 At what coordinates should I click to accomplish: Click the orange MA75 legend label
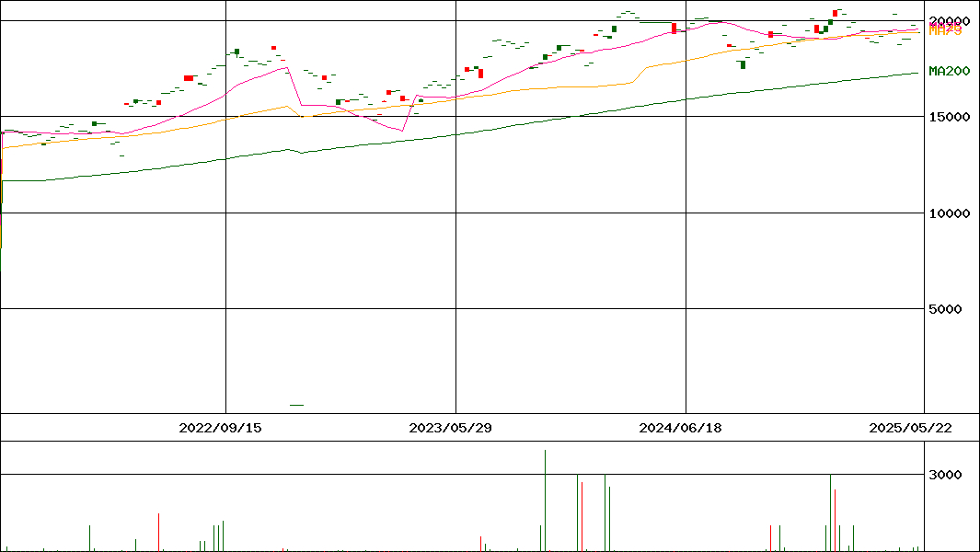pyautogui.click(x=945, y=30)
